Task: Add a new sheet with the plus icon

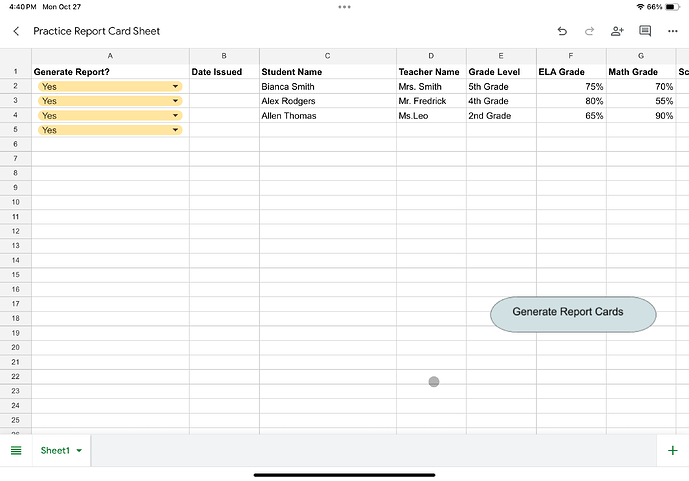Action: point(672,450)
